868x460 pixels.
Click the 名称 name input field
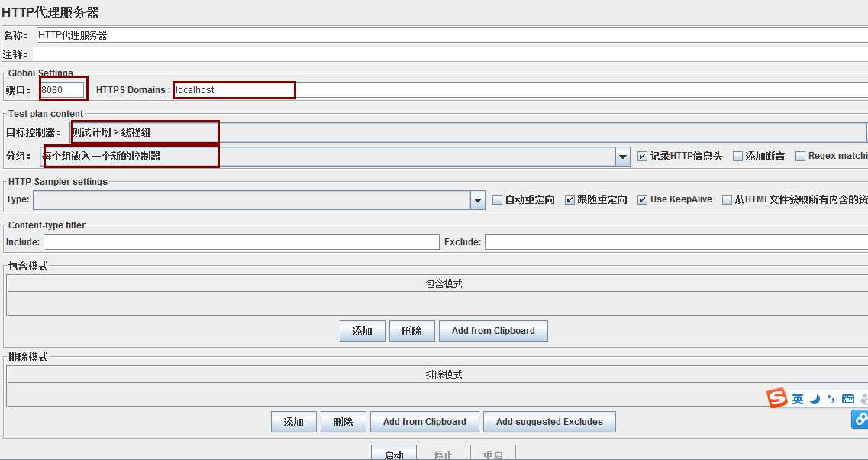452,35
